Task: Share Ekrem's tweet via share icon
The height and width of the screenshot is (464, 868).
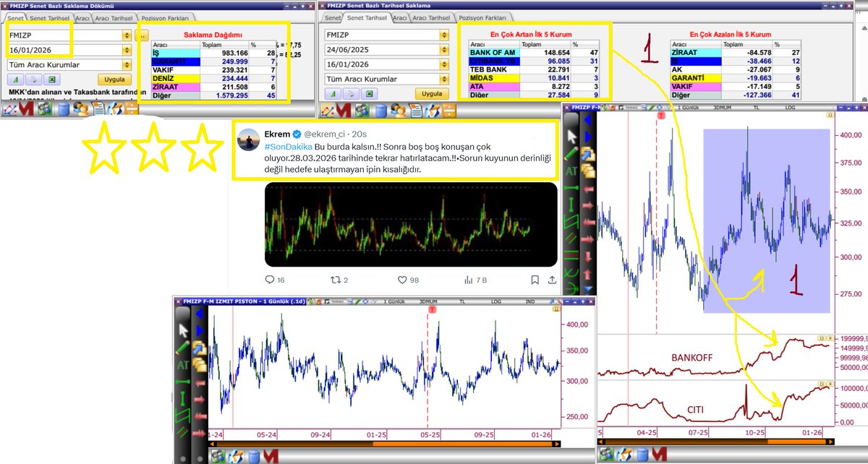Action: click(x=553, y=280)
